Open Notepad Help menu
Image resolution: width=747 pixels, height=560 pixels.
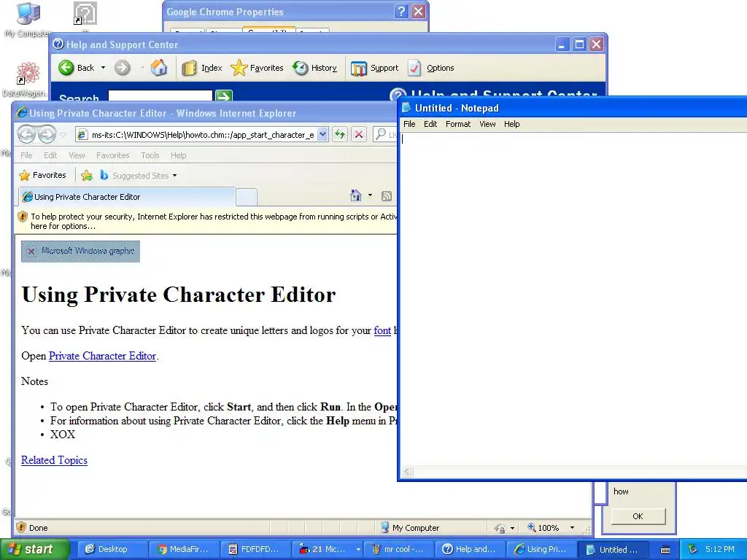pos(511,124)
